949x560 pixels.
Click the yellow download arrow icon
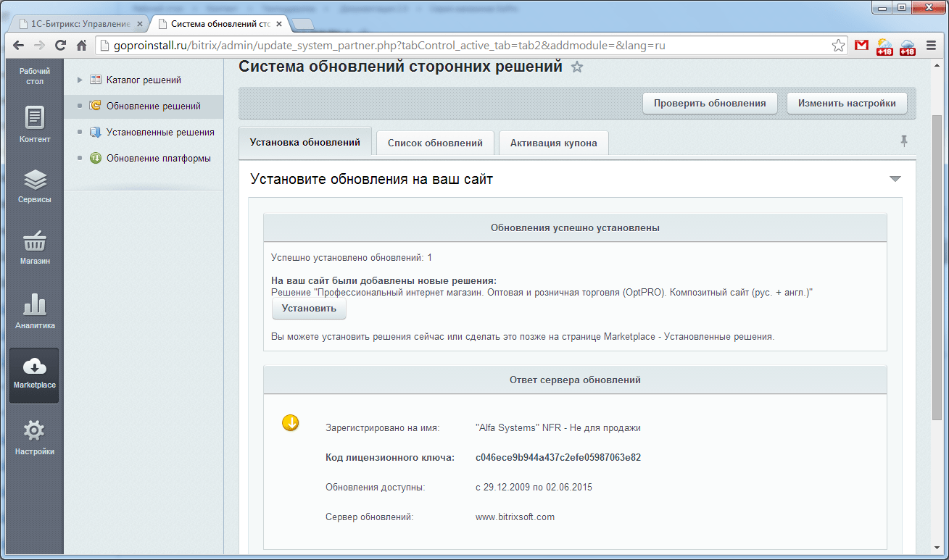[291, 422]
